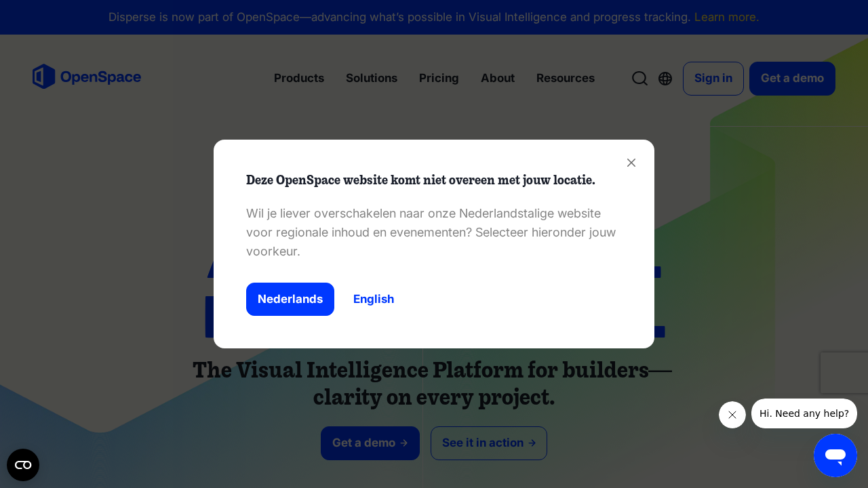The height and width of the screenshot is (488, 868).
Task: Keep the English website version
Action: pos(374,299)
